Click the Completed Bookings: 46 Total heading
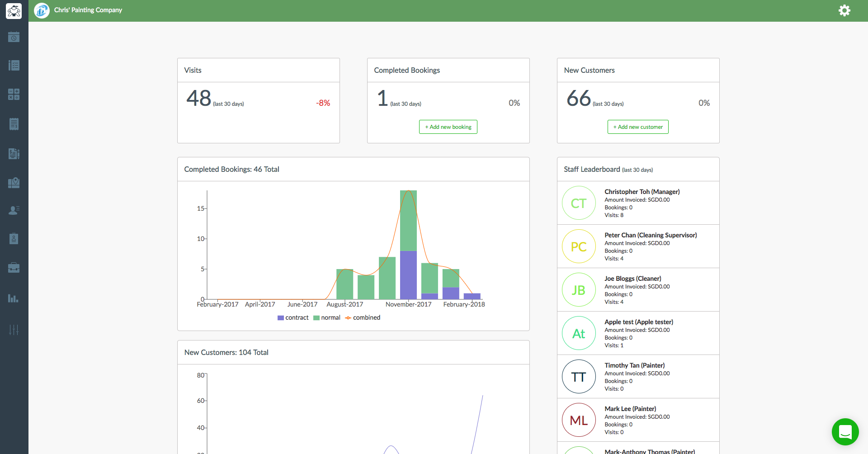 click(x=231, y=169)
